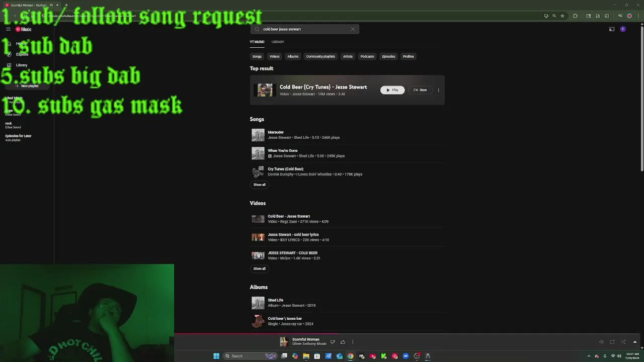This screenshot has width=644, height=362.
Task: Open the Windows Start menu
Action: tap(216, 356)
